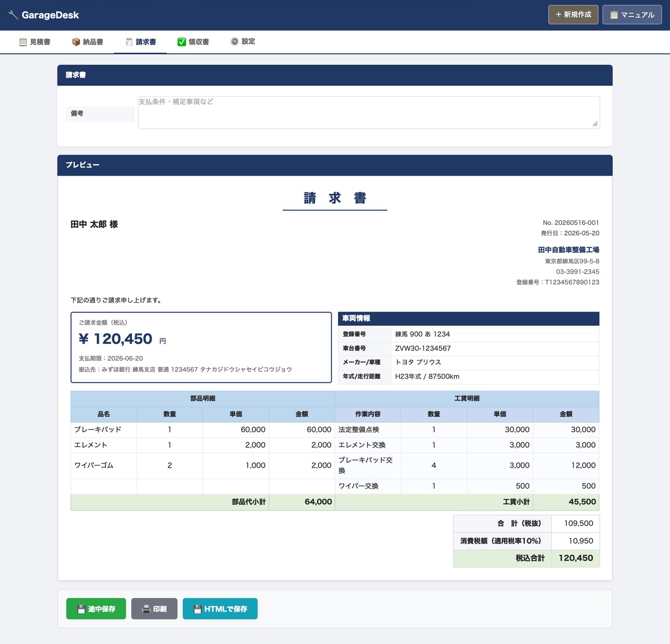
Task: Click the package icon on 納品書 tab
Action: point(76,42)
